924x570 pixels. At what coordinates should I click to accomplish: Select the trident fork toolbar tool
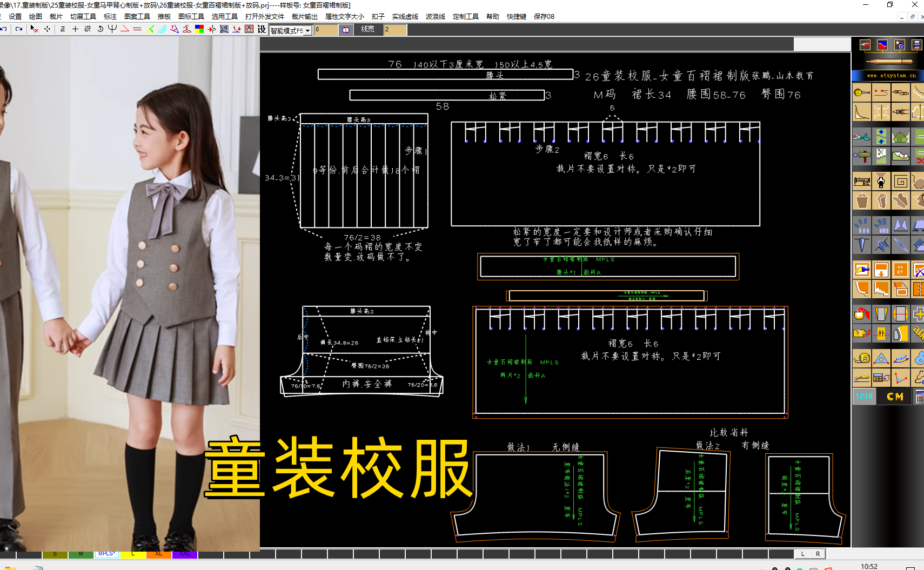coord(112,29)
